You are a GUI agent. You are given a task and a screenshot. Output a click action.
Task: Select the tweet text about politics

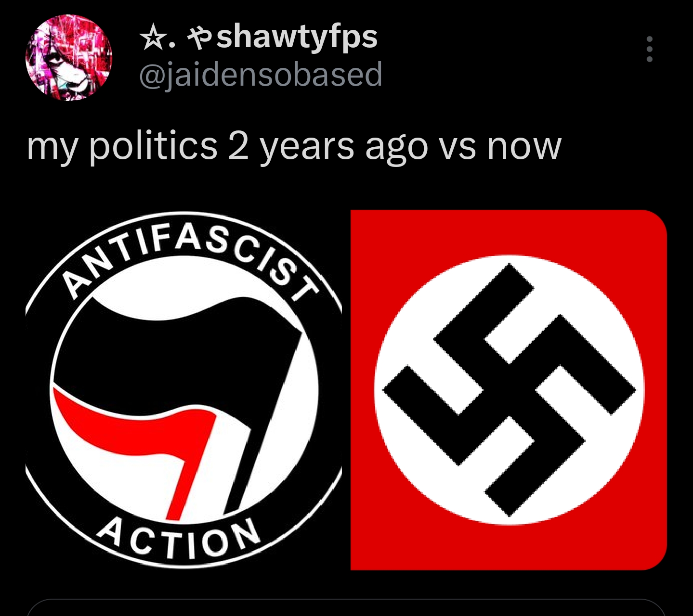[x=294, y=146]
